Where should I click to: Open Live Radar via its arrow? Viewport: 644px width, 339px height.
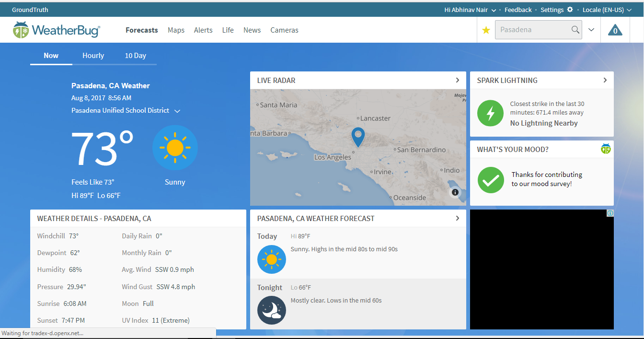(x=458, y=80)
